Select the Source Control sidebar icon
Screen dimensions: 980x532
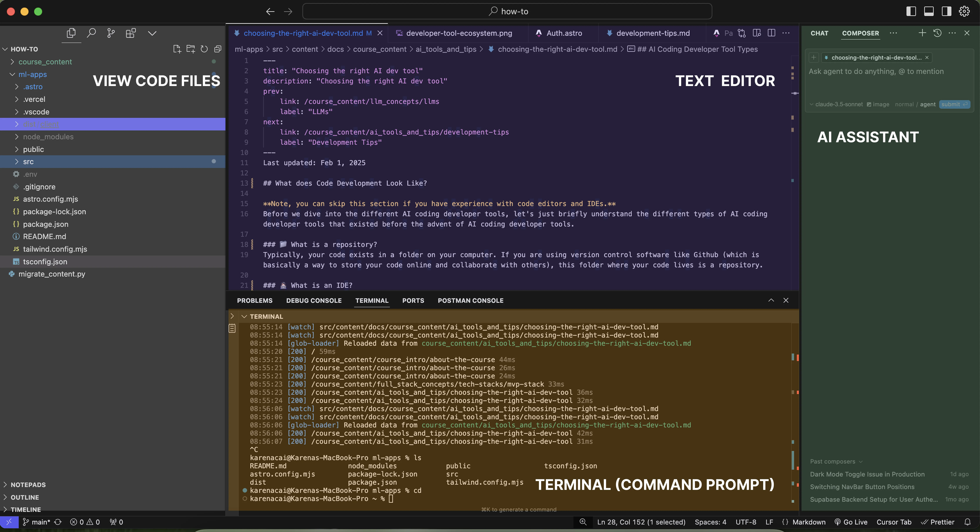(111, 33)
